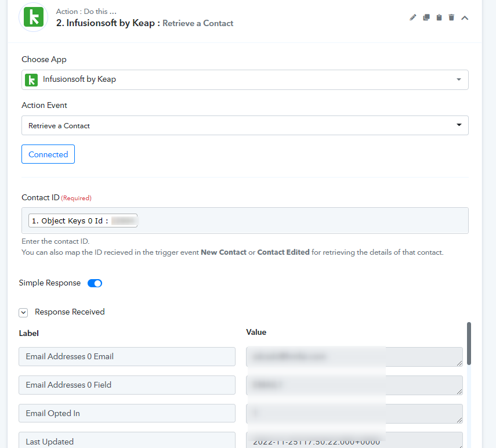Click the Infusionsoft by Keap logo in the header

(34, 17)
